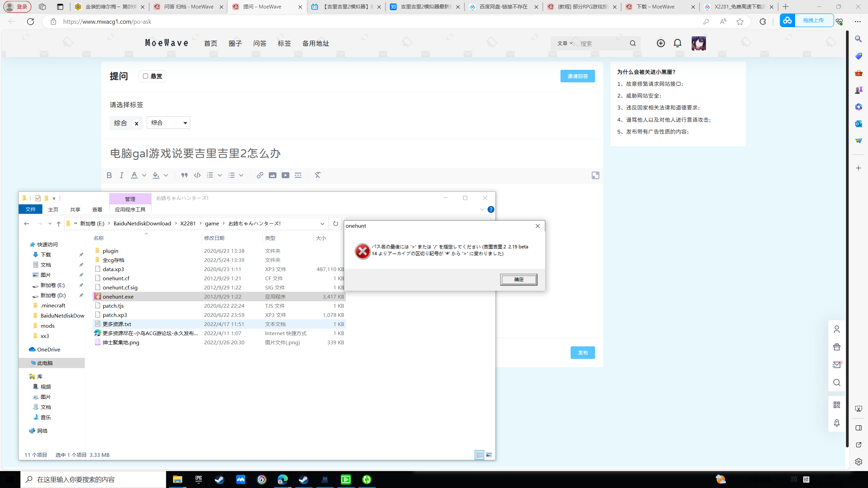Viewport: 868px width, 488px height.
Task: Click the 拖拽上传 upload button
Action: (x=806, y=20)
